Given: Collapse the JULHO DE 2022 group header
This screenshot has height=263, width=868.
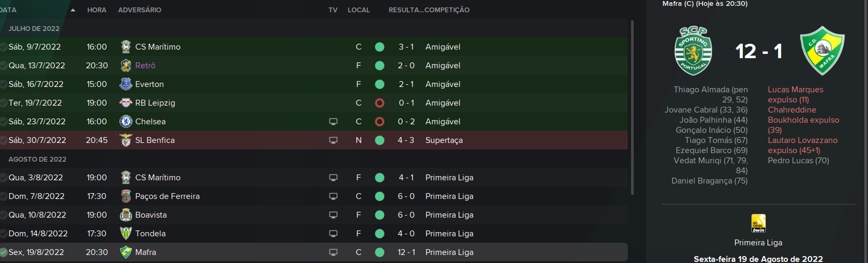Looking at the screenshot, I should [34, 29].
